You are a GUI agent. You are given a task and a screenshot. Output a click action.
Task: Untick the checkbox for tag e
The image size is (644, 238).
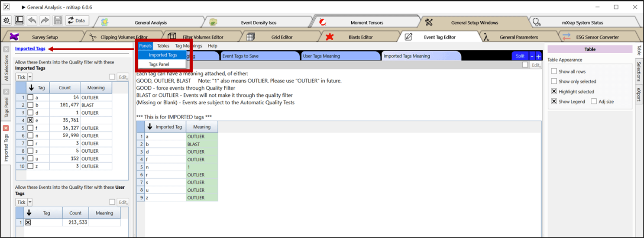pos(30,120)
